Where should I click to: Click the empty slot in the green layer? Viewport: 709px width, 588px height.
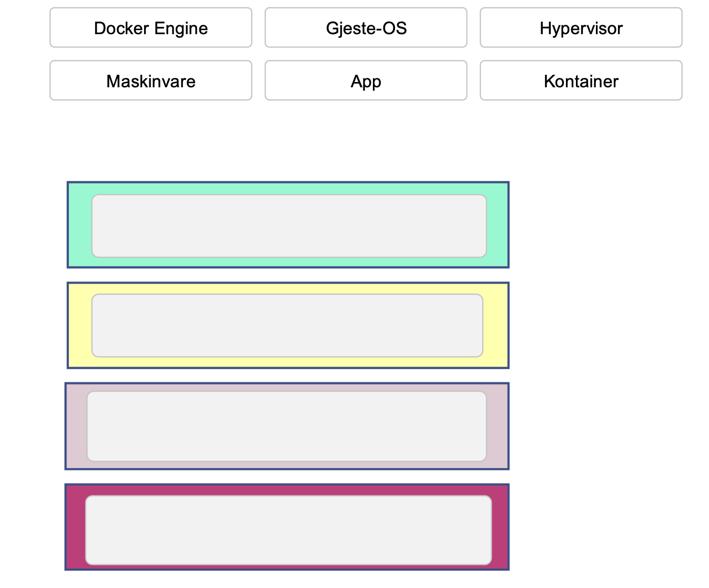289,226
